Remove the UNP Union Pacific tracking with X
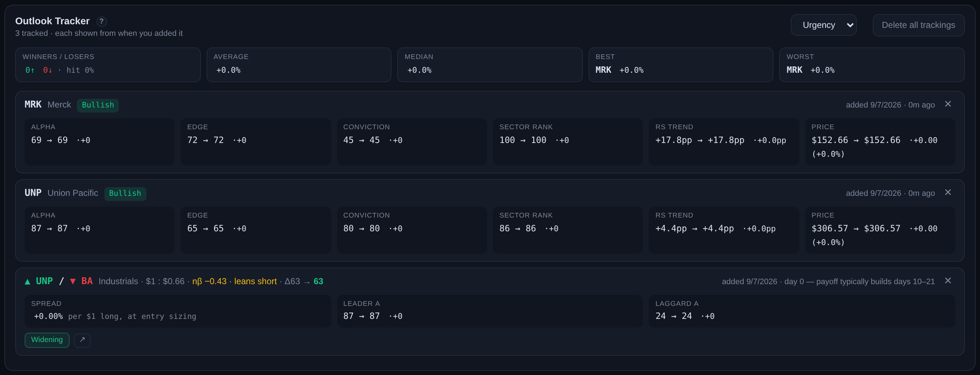The height and width of the screenshot is (375, 980). 948,193
